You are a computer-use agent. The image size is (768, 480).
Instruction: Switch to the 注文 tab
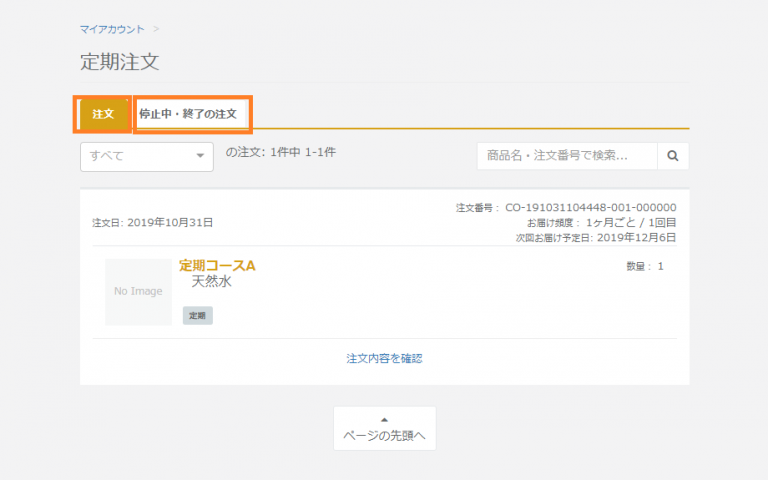pyautogui.click(x=103, y=114)
